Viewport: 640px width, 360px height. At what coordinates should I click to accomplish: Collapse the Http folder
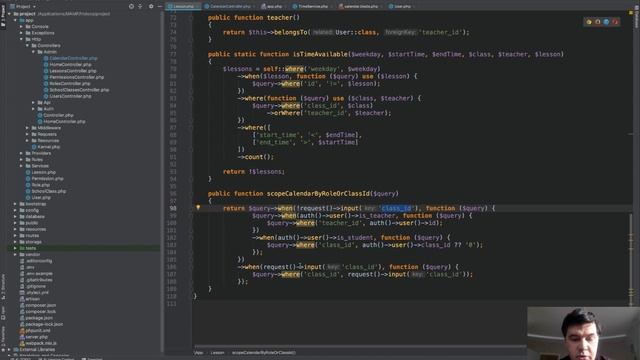(22, 39)
